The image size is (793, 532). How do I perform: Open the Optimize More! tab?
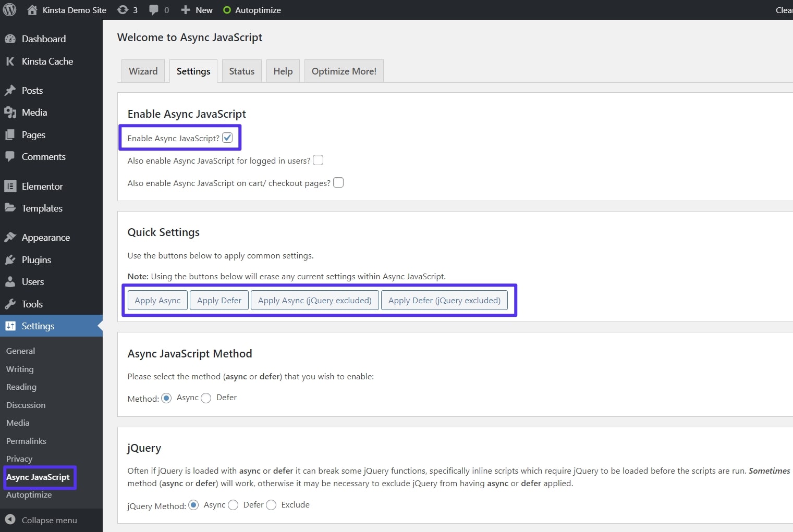coord(344,70)
